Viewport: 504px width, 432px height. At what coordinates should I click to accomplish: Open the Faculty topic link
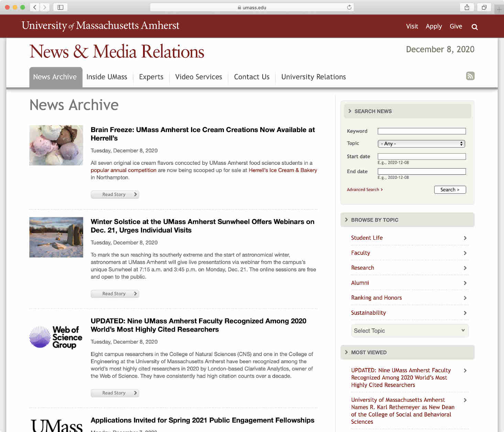[360, 253]
